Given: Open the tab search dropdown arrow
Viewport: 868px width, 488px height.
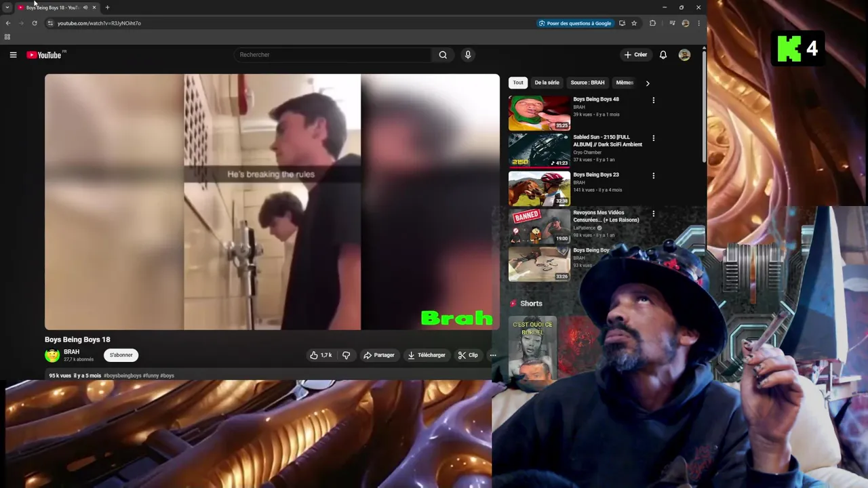Looking at the screenshot, I should click(7, 7).
